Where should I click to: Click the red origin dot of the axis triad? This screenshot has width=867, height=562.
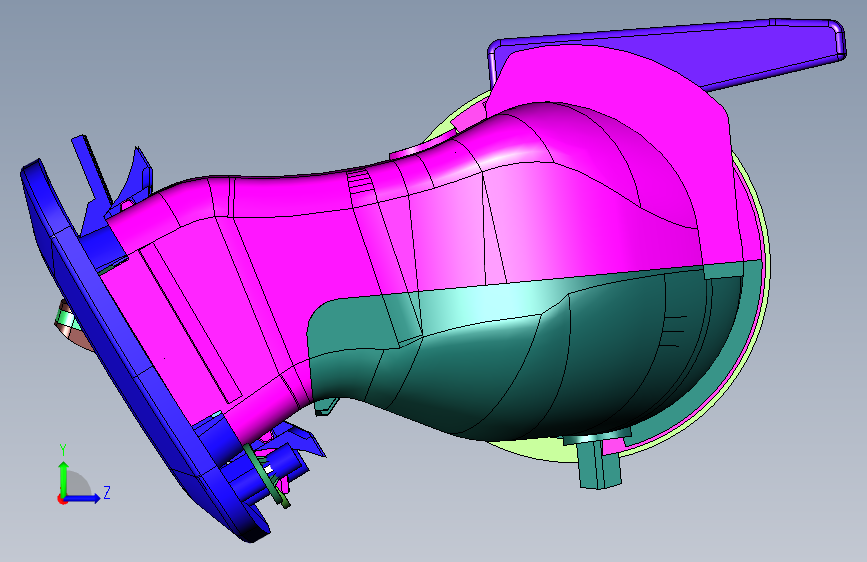point(61,499)
